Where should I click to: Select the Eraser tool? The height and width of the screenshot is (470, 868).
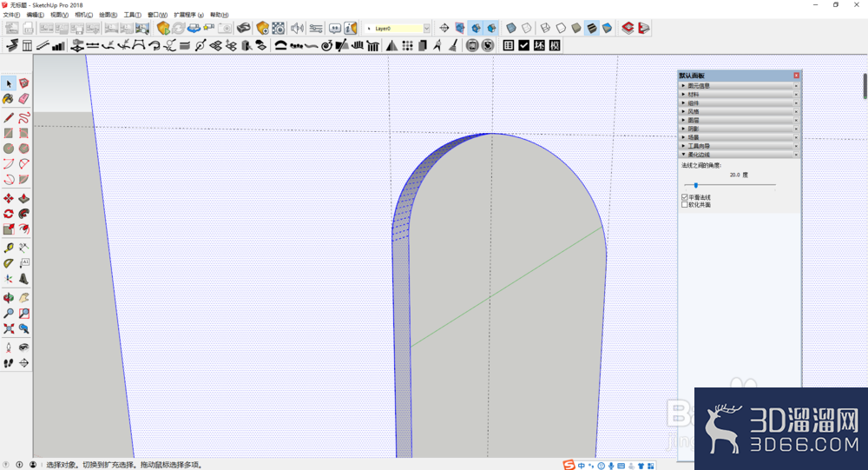point(23,99)
